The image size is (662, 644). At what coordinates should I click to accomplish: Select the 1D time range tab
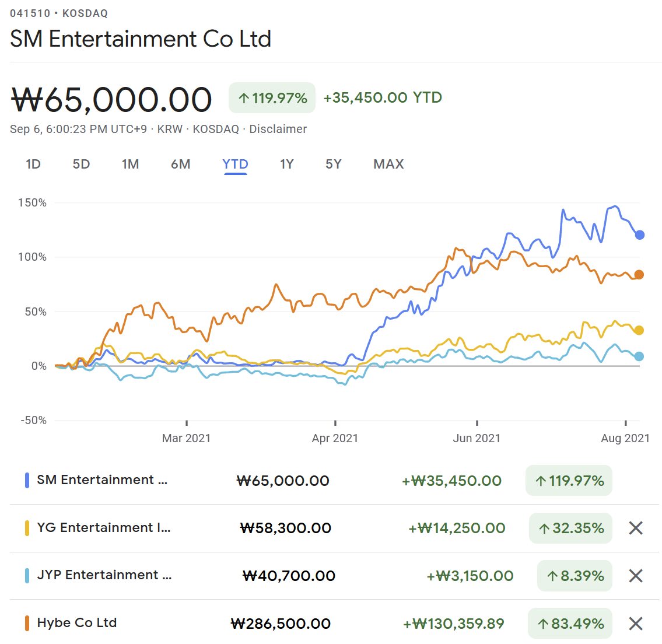(33, 164)
